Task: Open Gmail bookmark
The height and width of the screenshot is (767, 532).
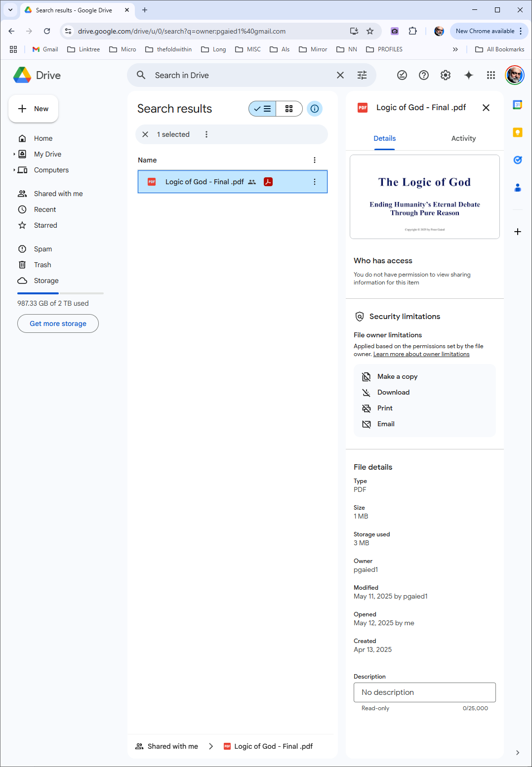Action: click(45, 49)
